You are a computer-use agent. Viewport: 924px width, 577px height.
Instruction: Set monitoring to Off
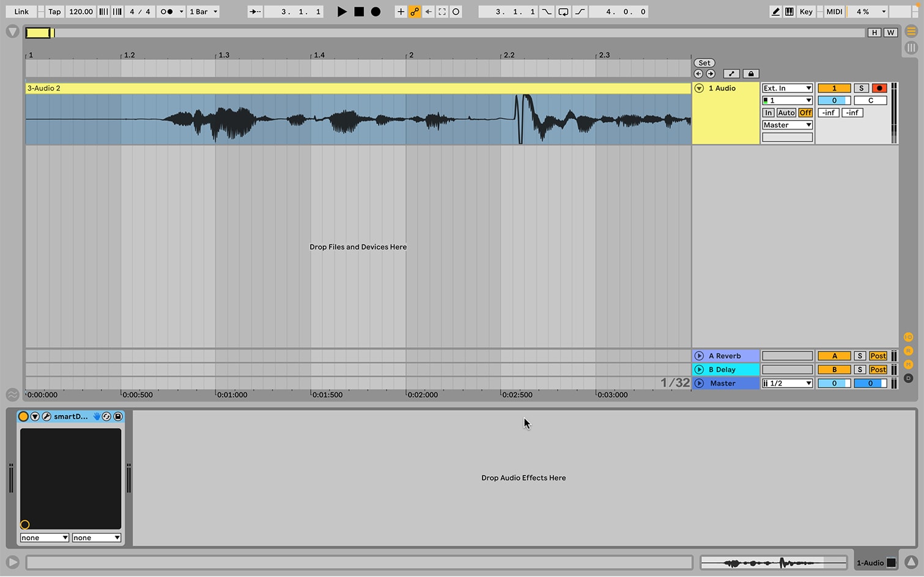pyautogui.click(x=805, y=113)
